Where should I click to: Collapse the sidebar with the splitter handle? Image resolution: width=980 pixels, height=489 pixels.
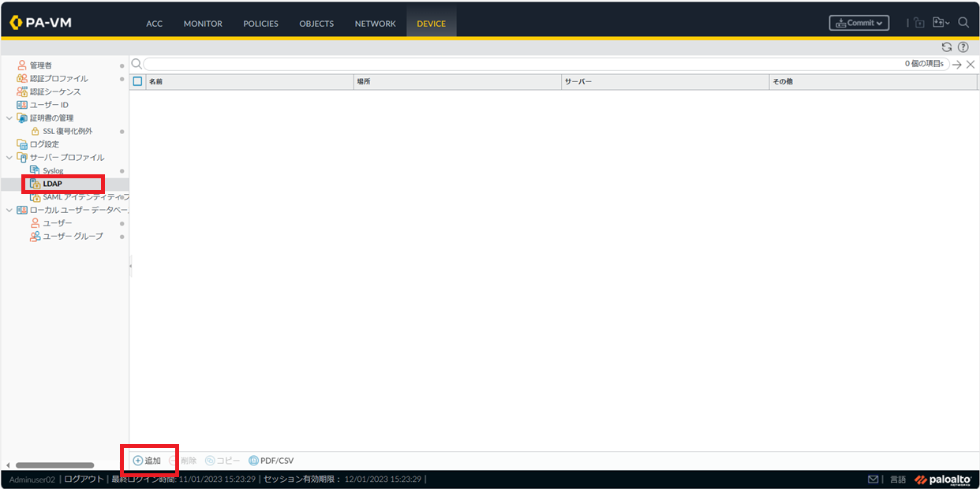130,267
